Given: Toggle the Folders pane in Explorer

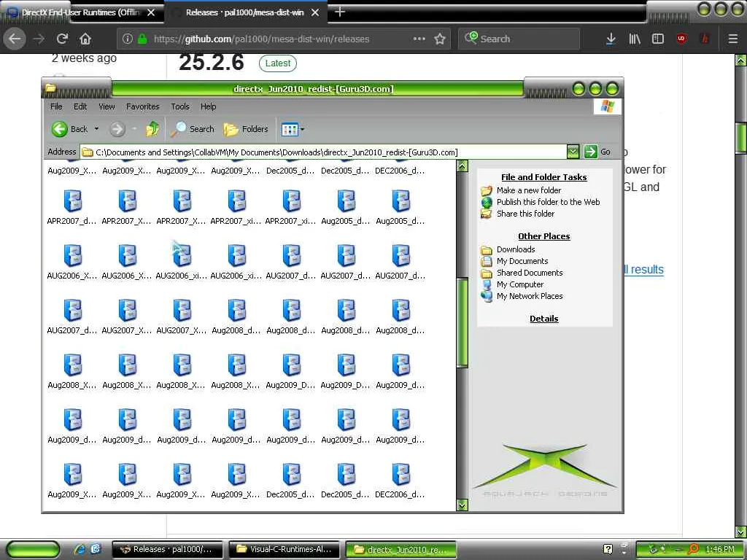Looking at the screenshot, I should pyautogui.click(x=246, y=129).
